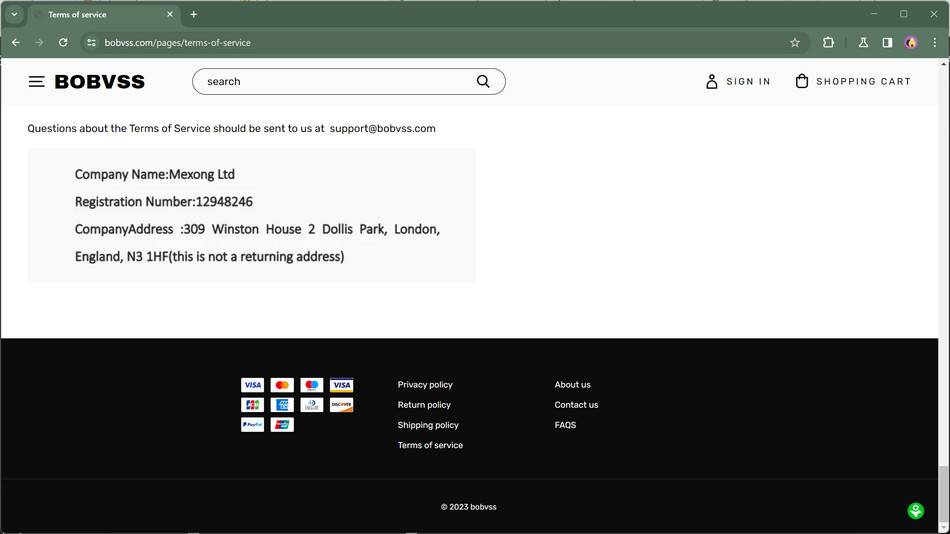Click the American Express payment icon

tap(282, 405)
